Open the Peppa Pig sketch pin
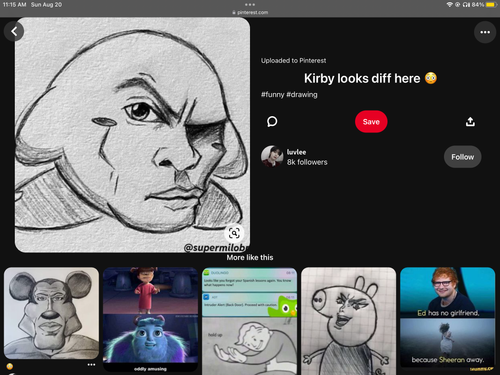Image resolution: width=500 pixels, height=375 pixels. click(x=348, y=321)
